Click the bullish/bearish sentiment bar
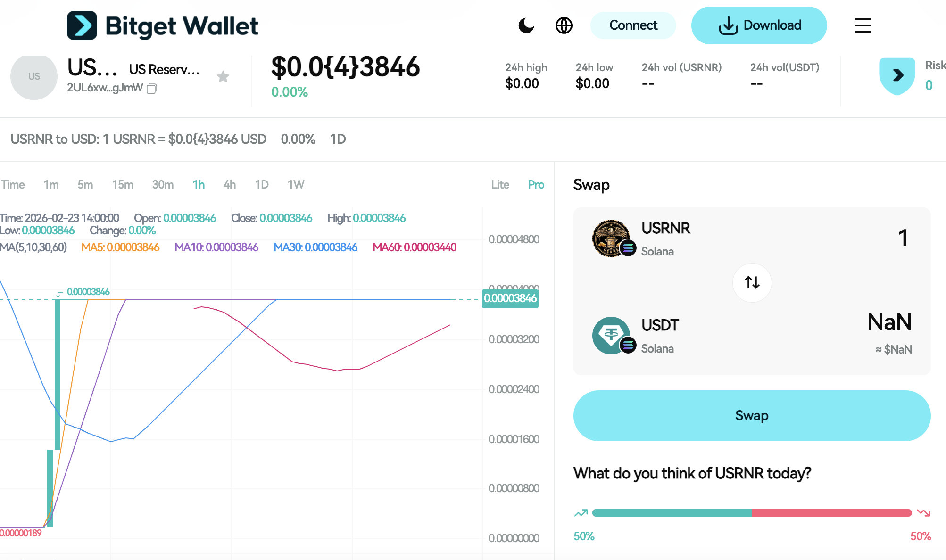This screenshot has width=946, height=560. click(x=752, y=513)
